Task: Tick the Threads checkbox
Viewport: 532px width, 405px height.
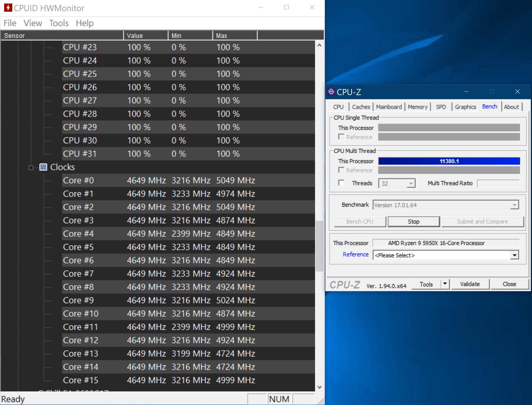Action: pyautogui.click(x=341, y=183)
